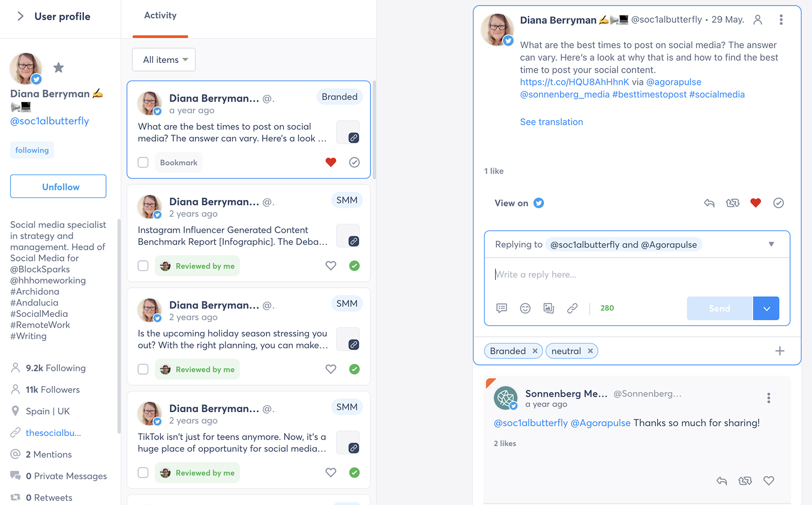Image resolution: width=812 pixels, height=505 pixels.
Task: Open link icon on holiday season item
Action: pos(354,345)
